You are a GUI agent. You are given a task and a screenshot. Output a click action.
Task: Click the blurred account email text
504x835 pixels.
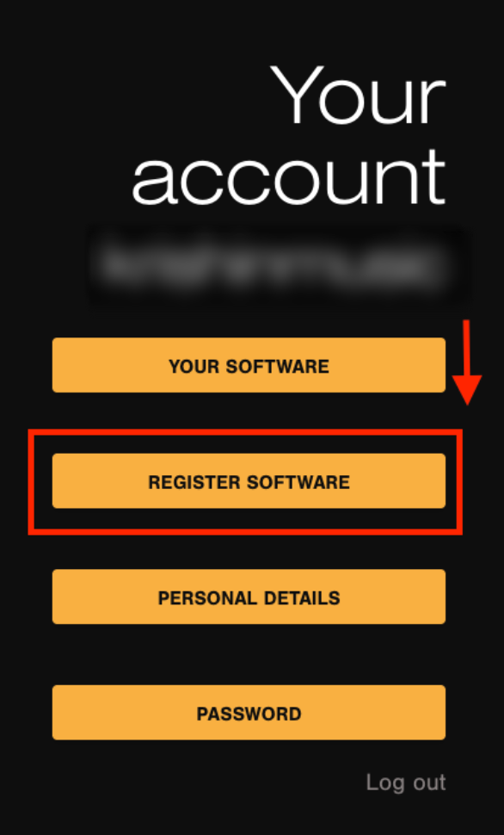274,264
